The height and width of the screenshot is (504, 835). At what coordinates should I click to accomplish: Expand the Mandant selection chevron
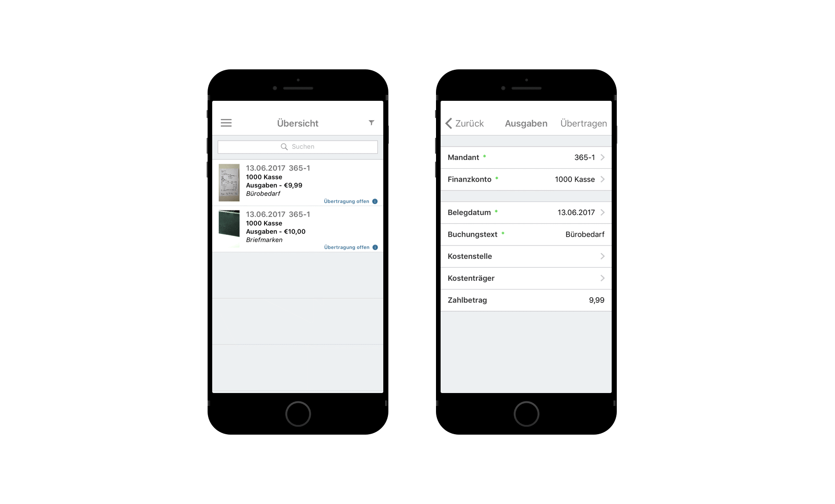[602, 158]
